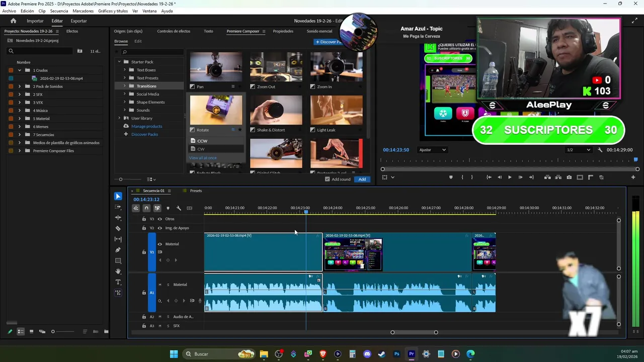Expand the User library folder
644x362 pixels.
pos(119,118)
